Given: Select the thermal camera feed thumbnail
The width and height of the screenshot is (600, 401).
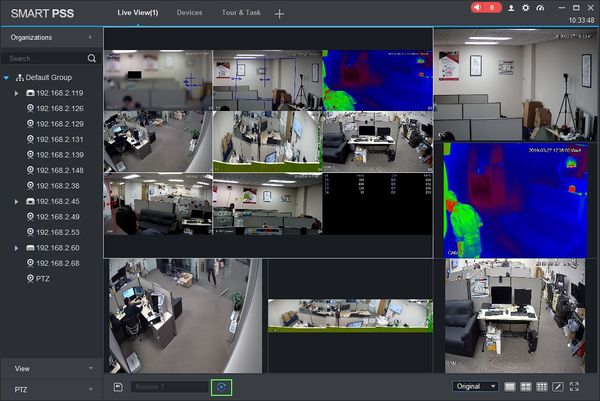Looking at the screenshot, I should [378, 80].
